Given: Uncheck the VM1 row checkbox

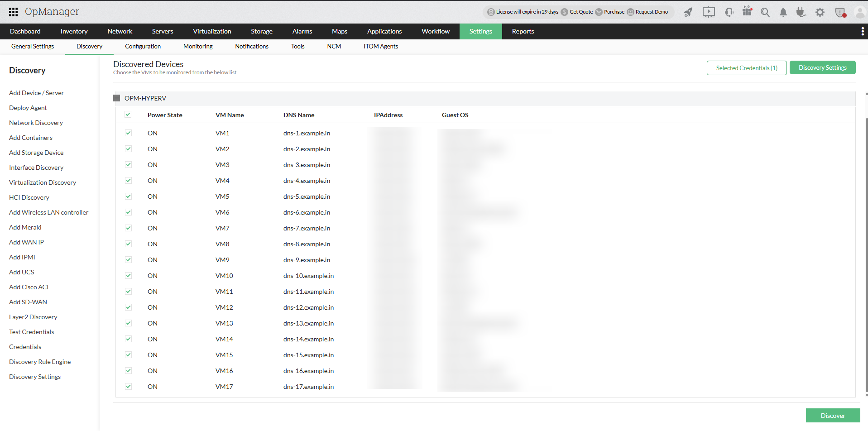Looking at the screenshot, I should [x=128, y=133].
